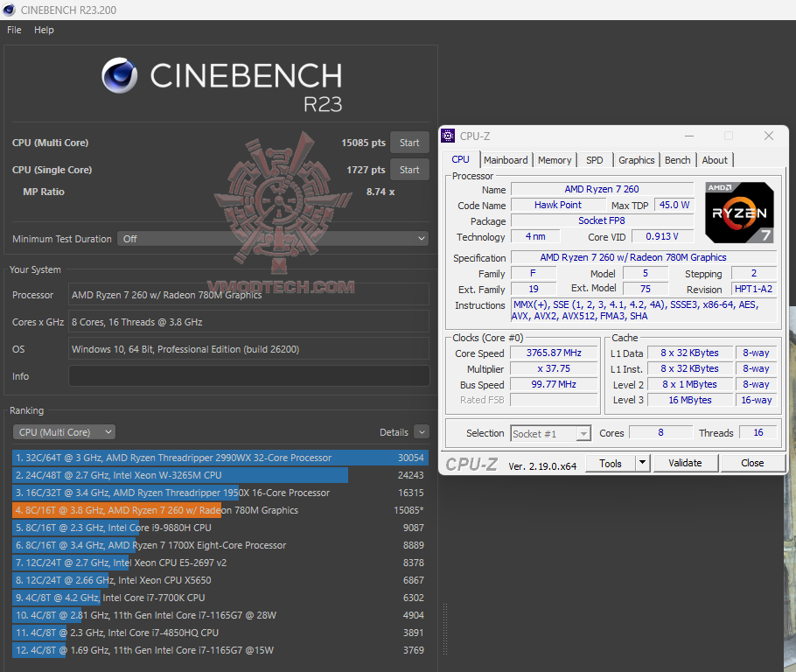Select the highlighted AMD Ryzen 7 260 ranking row
The width and height of the screenshot is (796, 672).
point(220,510)
